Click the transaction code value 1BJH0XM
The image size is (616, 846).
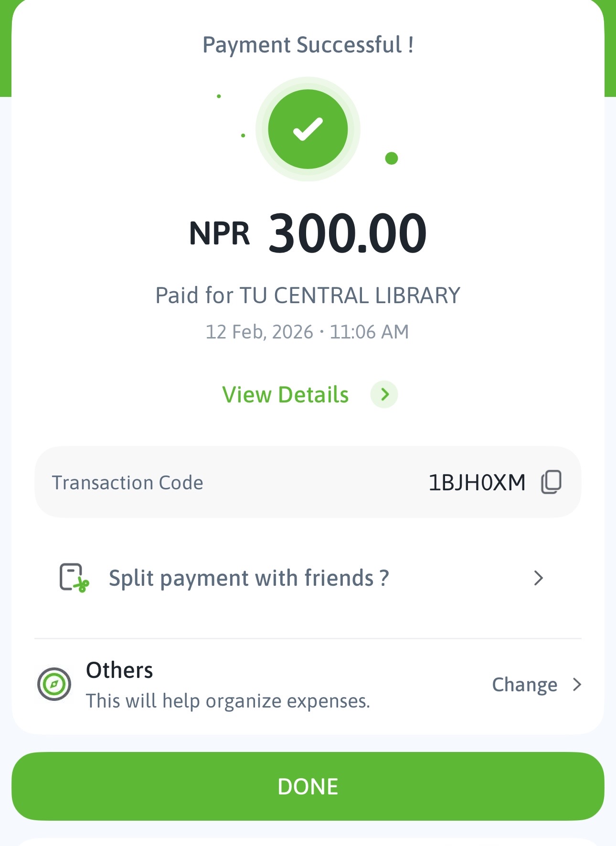click(477, 483)
